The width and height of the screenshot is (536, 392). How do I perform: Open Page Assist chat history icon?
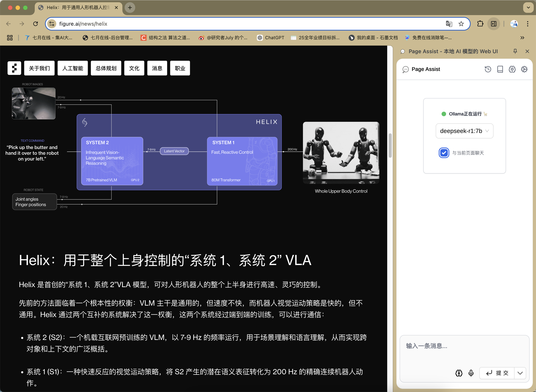(488, 69)
